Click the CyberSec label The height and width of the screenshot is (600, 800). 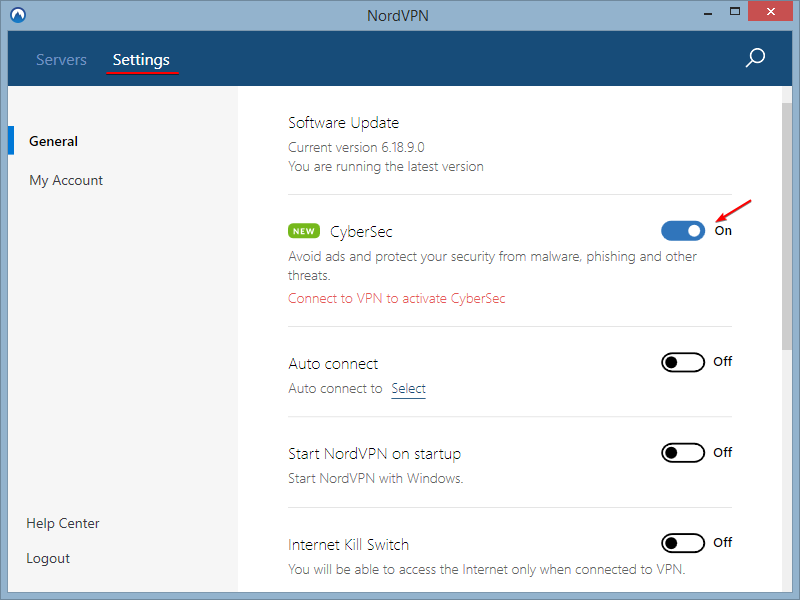(x=361, y=232)
